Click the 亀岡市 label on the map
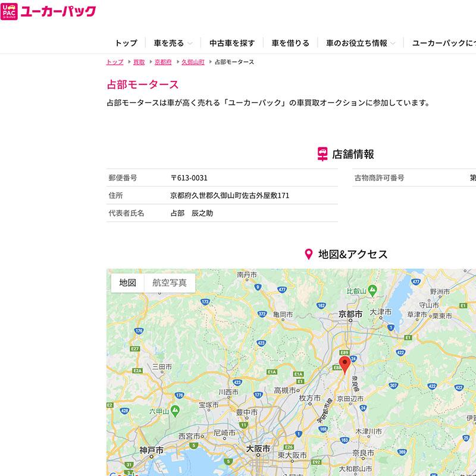 283,315
